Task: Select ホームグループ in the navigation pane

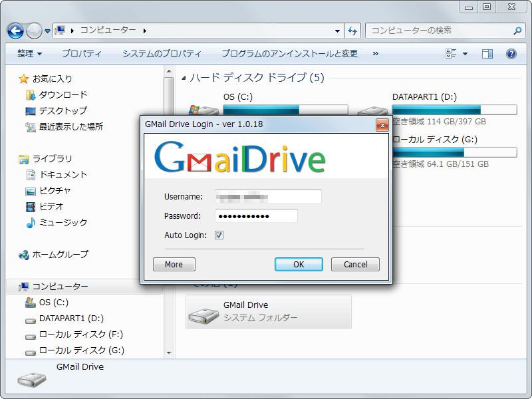Action: tap(60, 254)
